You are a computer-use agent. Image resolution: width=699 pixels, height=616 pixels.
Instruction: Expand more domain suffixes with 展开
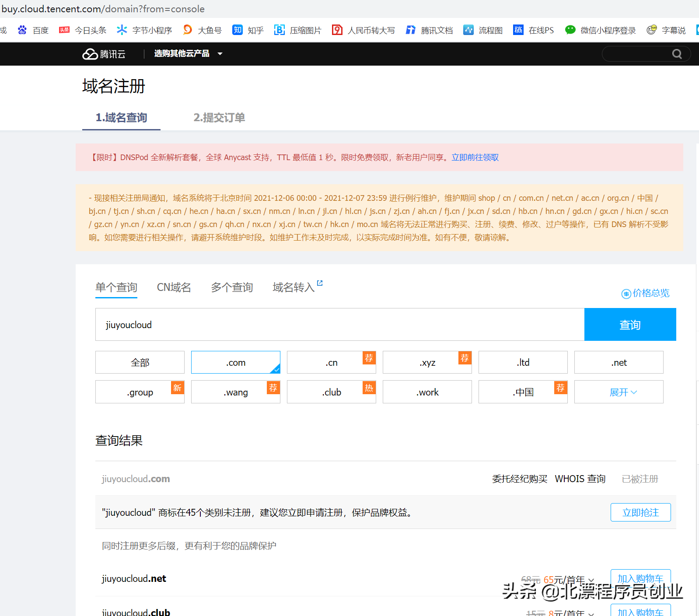(619, 392)
